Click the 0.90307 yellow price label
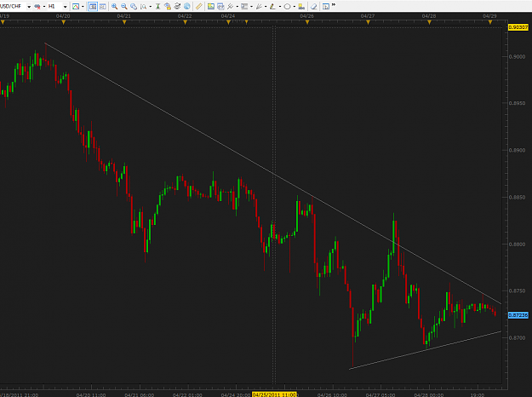Image resolution: width=532 pixels, height=397 pixels. coord(518,27)
